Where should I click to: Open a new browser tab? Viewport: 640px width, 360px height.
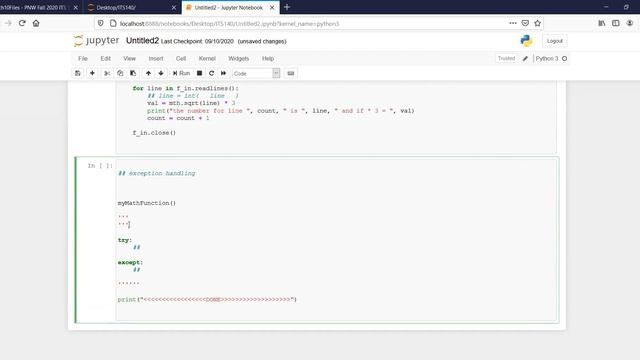[287, 7]
